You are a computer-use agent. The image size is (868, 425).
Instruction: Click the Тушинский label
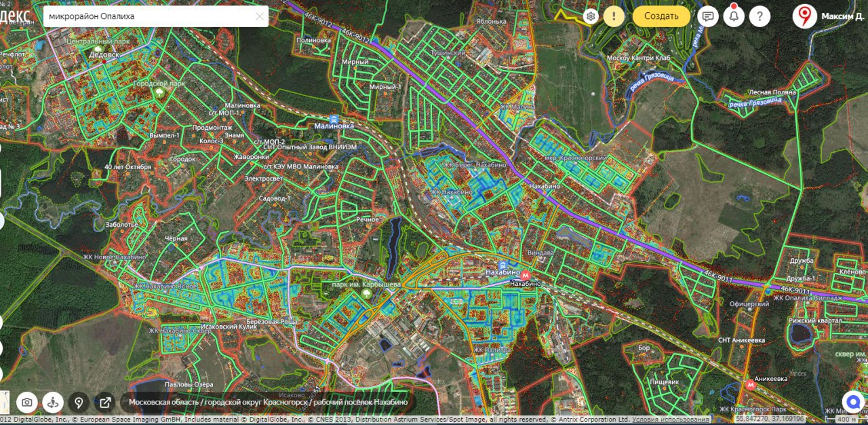point(448,52)
